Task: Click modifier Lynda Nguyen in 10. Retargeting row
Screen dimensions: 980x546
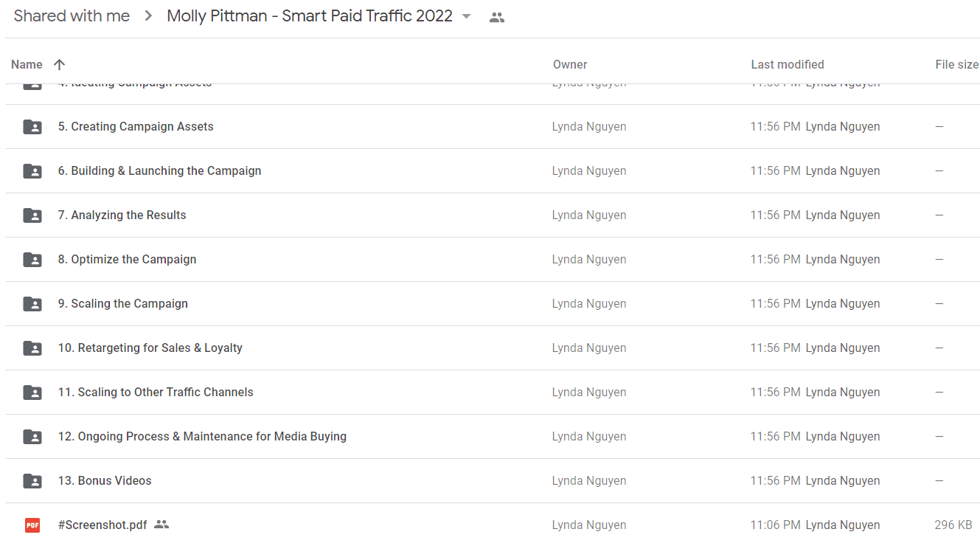Action: (x=843, y=348)
